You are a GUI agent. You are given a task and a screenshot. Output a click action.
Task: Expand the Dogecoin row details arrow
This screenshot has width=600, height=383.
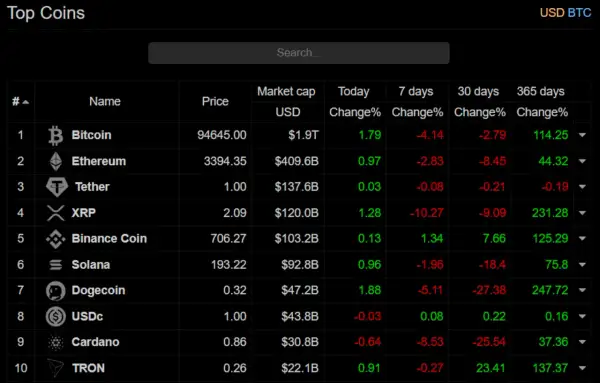click(x=582, y=290)
